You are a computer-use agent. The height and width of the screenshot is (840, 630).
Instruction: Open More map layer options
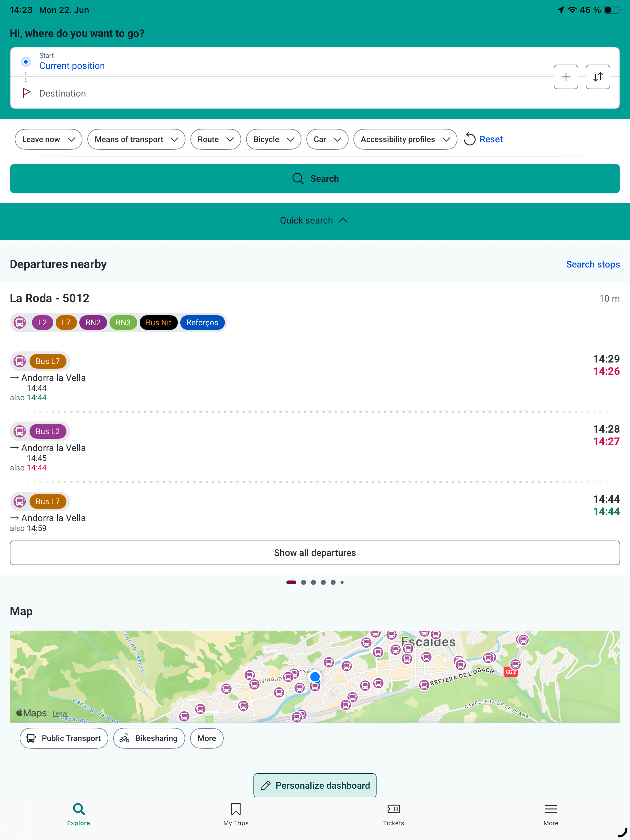207,738
